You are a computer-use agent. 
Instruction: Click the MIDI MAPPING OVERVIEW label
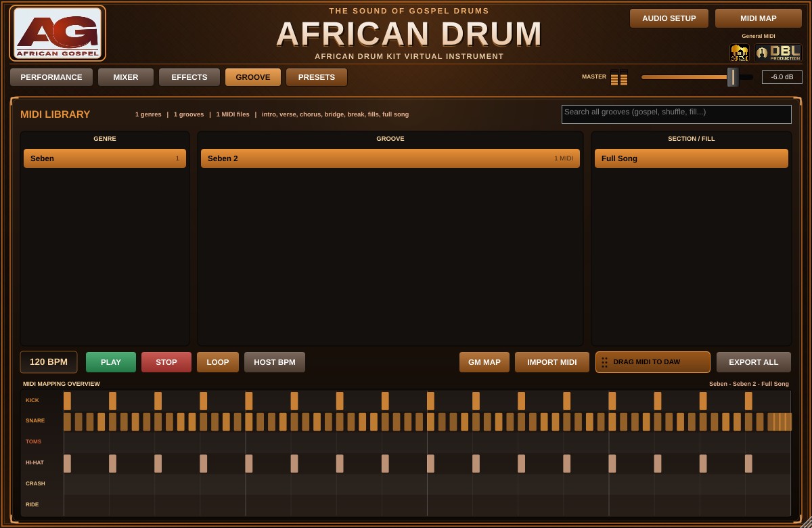(62, 384)
